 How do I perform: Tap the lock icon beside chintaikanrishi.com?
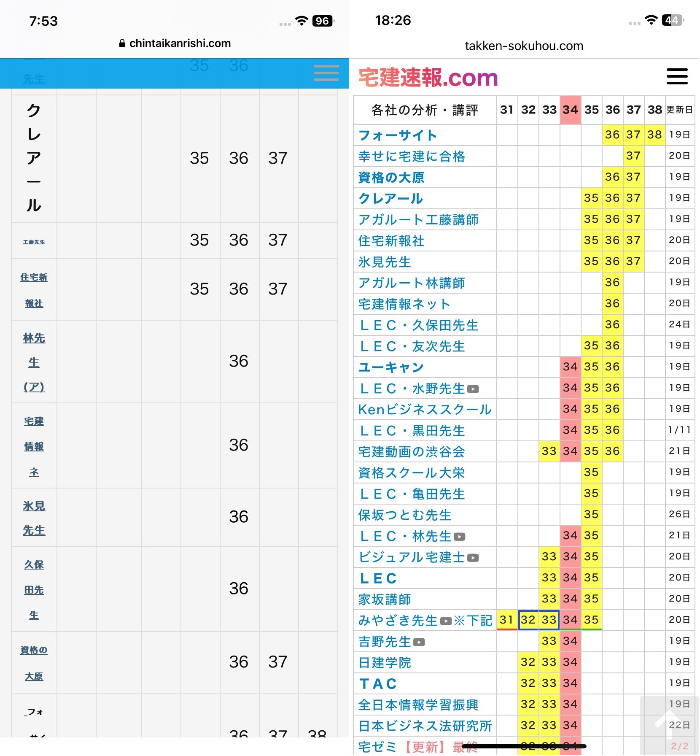(122, 43)
